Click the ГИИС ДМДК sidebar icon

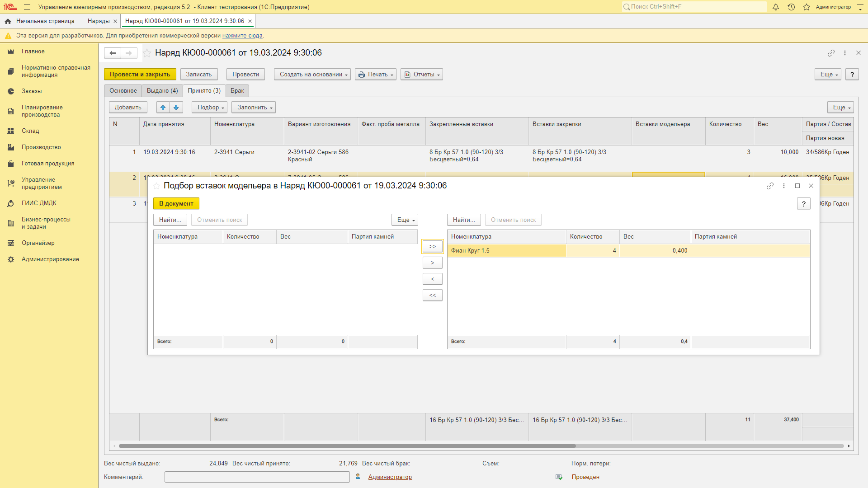click(11, 203)
